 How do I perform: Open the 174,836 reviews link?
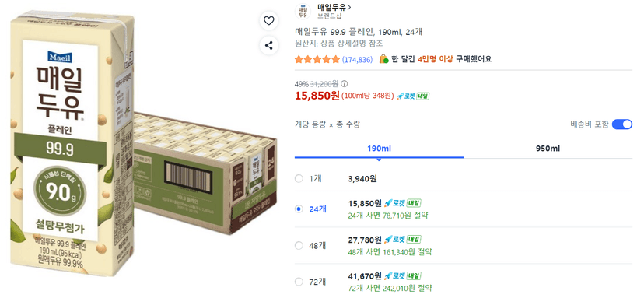point(357,60)
